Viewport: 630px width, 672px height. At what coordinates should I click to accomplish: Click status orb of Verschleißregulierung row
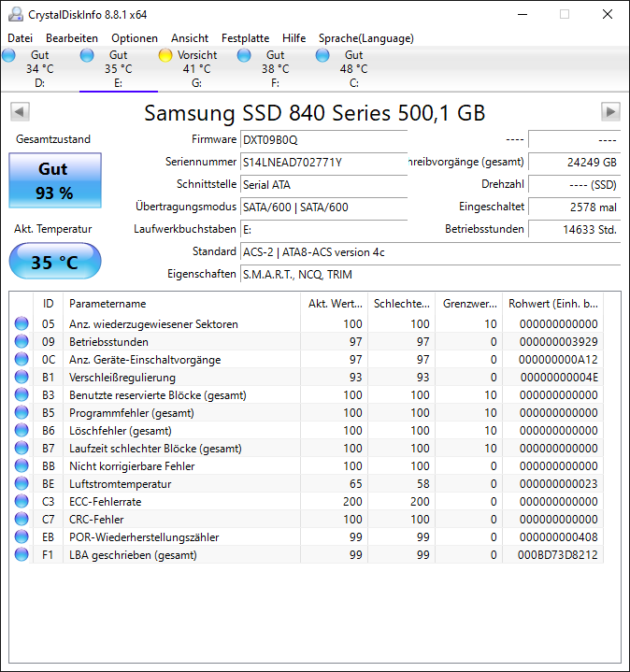tap(21, 378)
